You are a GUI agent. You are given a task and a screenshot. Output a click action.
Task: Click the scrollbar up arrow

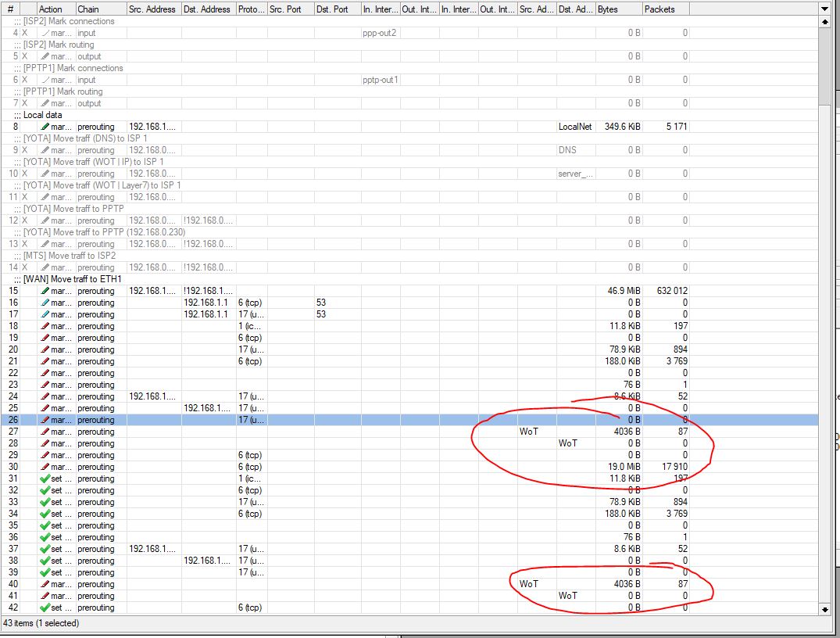[824, 23]
